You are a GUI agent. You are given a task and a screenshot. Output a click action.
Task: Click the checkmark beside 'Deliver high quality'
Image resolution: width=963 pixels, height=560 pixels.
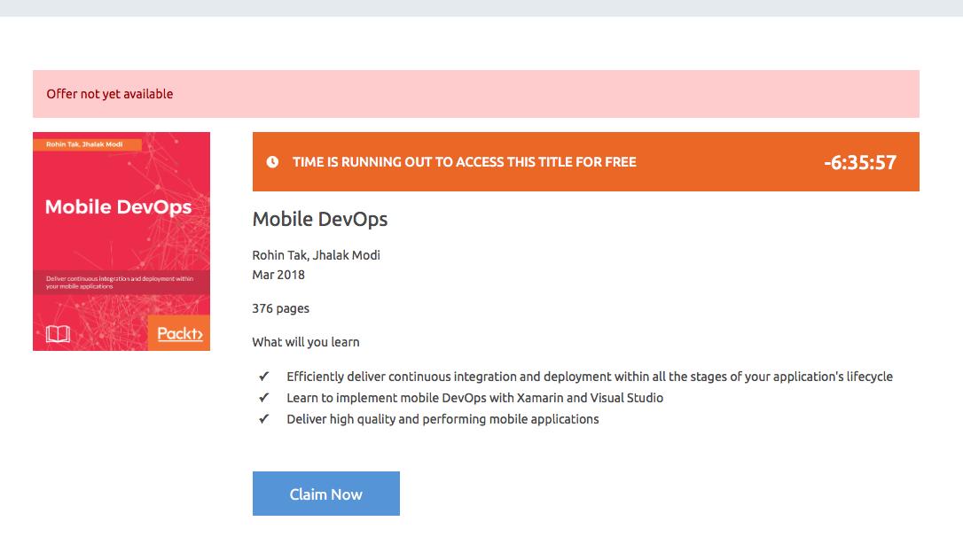point(263,419)
